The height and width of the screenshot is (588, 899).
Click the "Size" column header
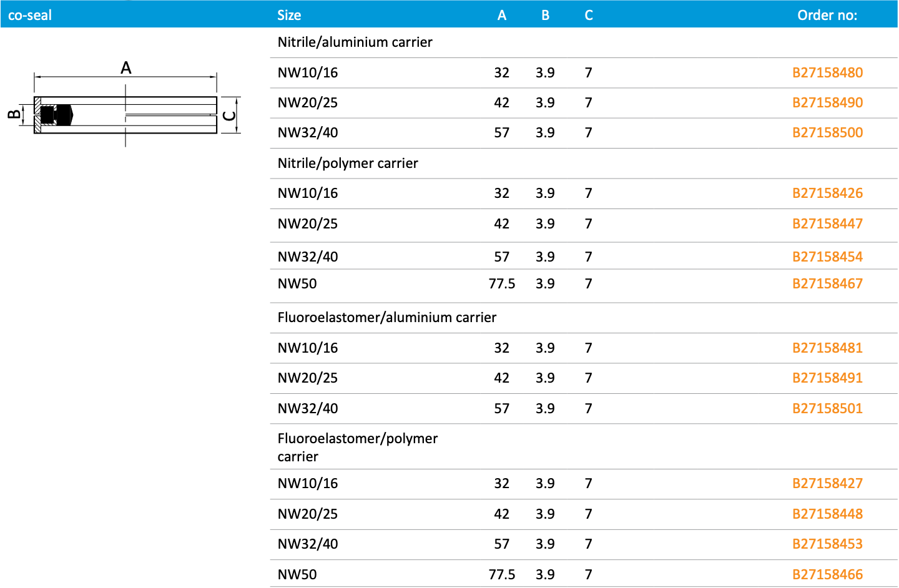coord(289,15)
